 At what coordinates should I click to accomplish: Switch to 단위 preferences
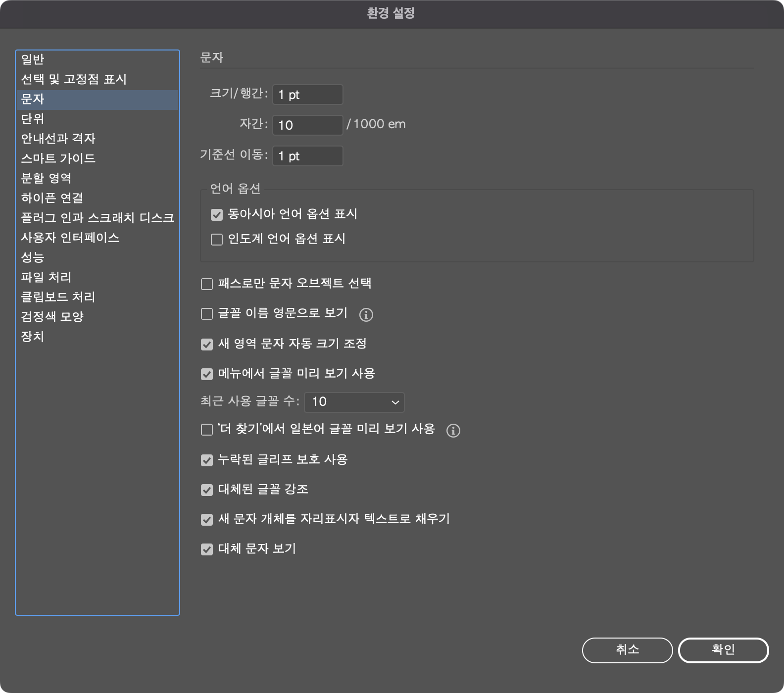pyautogui.click(x=98, y=119)
